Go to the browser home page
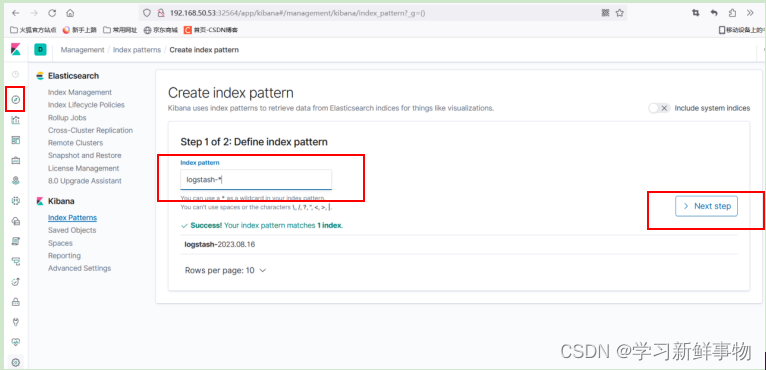Viewport: 766px width, 370px height. (70, 13)
